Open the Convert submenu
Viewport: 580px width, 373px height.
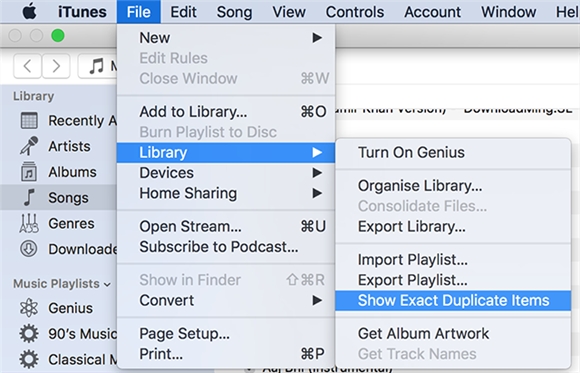point(226,300)
